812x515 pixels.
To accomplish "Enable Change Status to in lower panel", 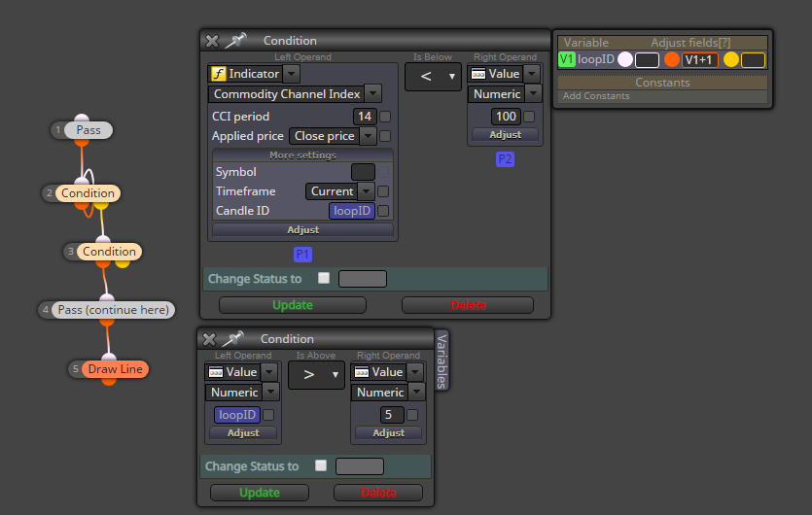I will (321, 465).
